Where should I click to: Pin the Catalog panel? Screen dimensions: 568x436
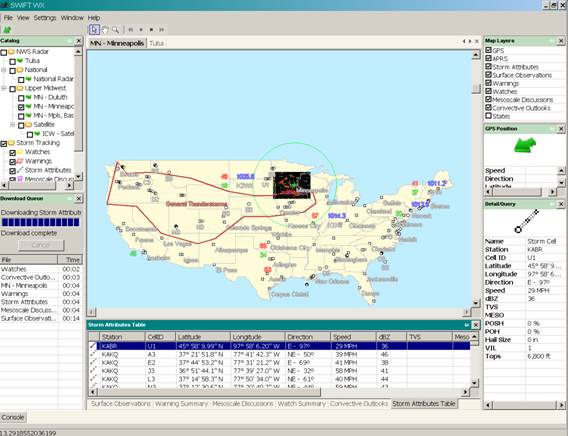(x=70, y=41)
